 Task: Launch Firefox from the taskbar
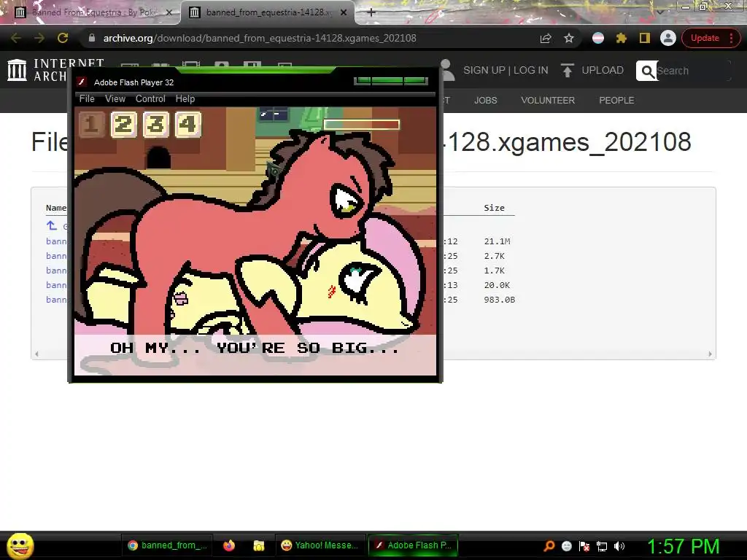point(229,545)
